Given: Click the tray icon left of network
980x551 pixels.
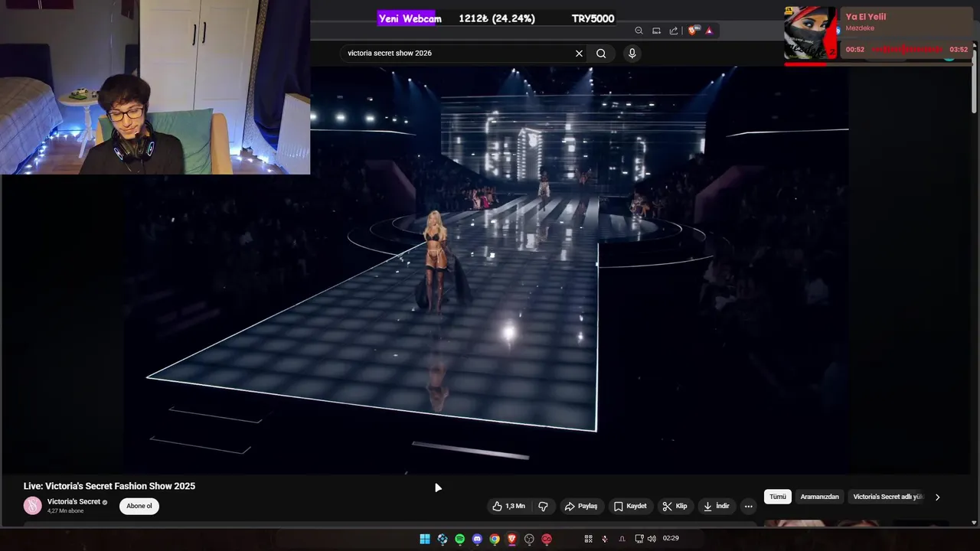Looking at the screenshot, I should coord(622,539).
